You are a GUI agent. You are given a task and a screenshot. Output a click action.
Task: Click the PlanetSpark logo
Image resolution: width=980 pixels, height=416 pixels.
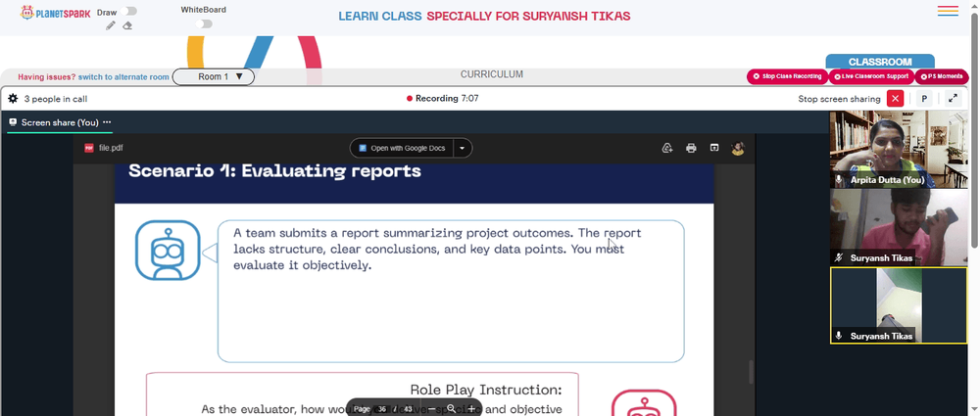point(55,13)
